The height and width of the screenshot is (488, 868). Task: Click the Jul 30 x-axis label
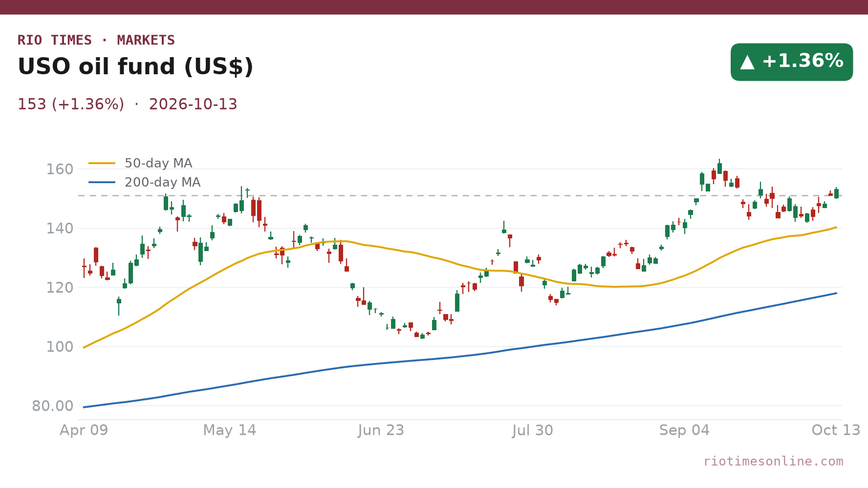click(533, 430)
